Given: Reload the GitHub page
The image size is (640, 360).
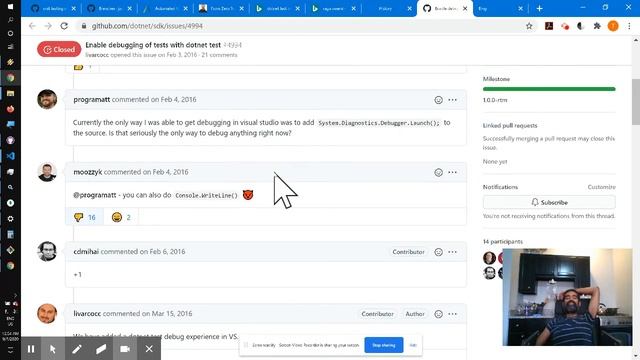Looking at the screenshot, I should click(x=64, y=26).
